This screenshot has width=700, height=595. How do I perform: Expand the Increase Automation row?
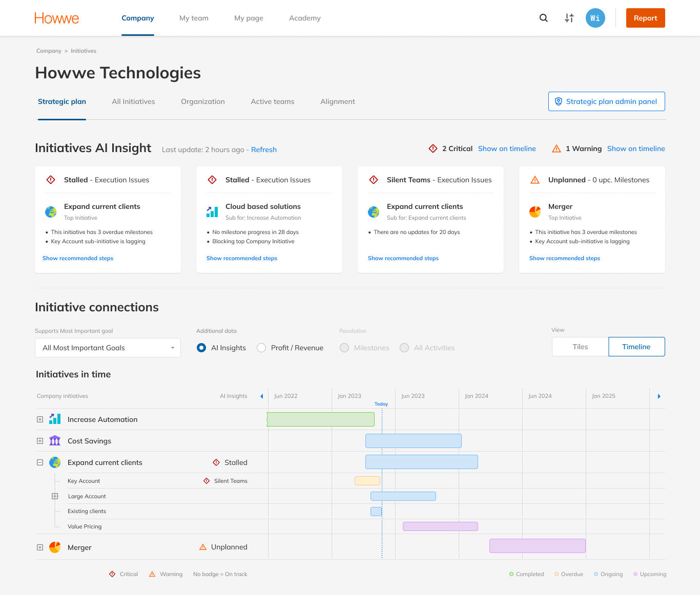coord(40,419)
